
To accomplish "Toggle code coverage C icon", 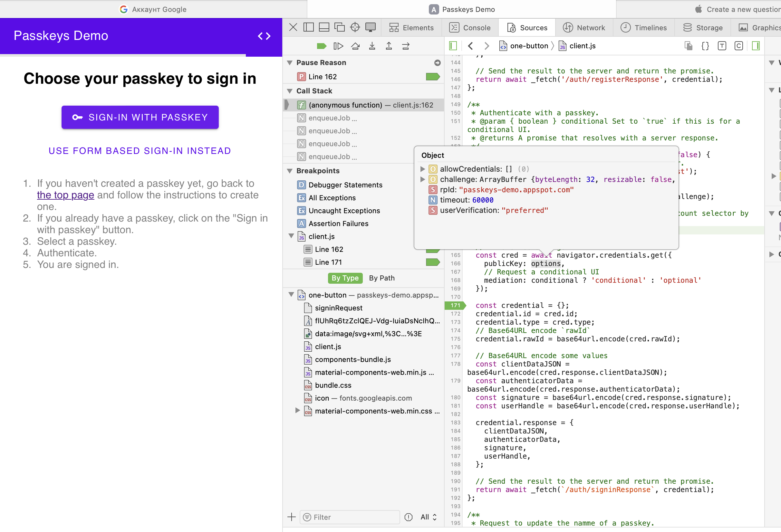I will (x=739, y=46).
